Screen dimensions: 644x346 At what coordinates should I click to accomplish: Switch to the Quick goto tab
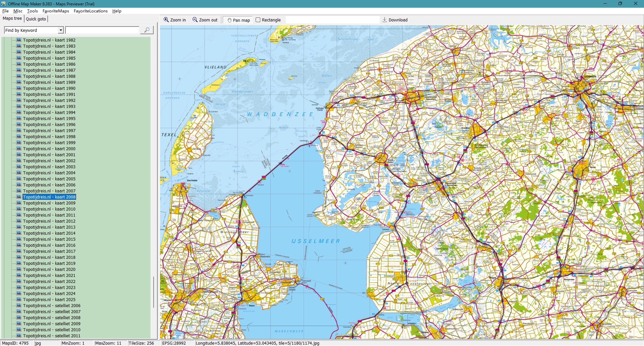36,19
